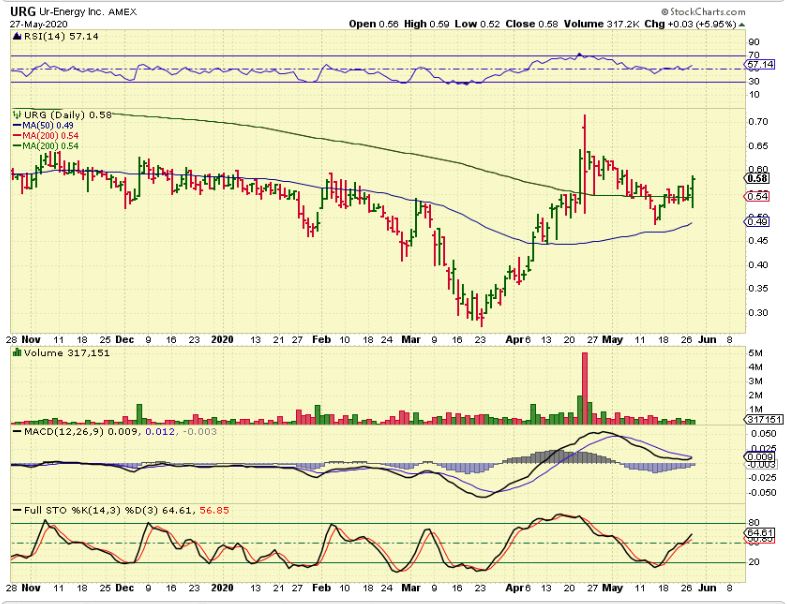Click the RSI(14) indicator triangle icon

(x=15, y=36)
